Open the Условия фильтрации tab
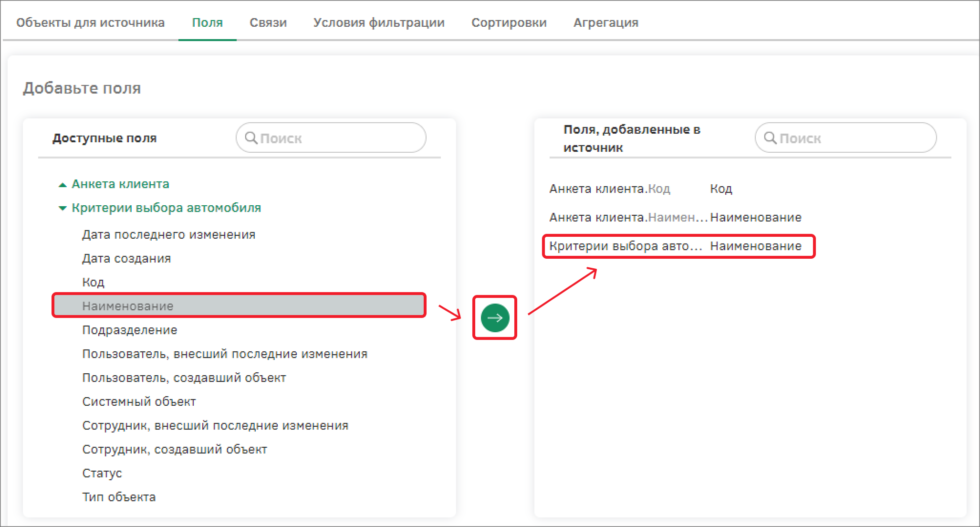The height and width of the screenshot is (527, 980). pos(379,22)
